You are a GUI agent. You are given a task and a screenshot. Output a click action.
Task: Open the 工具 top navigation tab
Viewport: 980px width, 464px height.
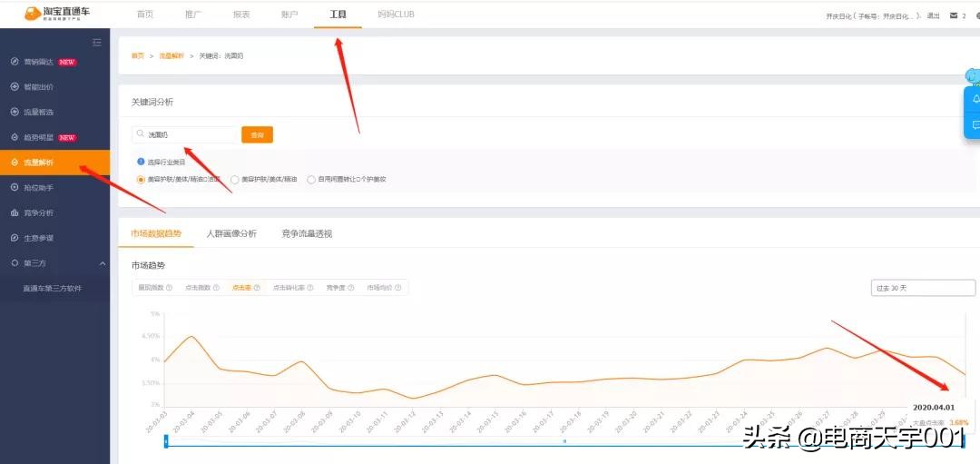pyautogui.click(x=338, y=15)
